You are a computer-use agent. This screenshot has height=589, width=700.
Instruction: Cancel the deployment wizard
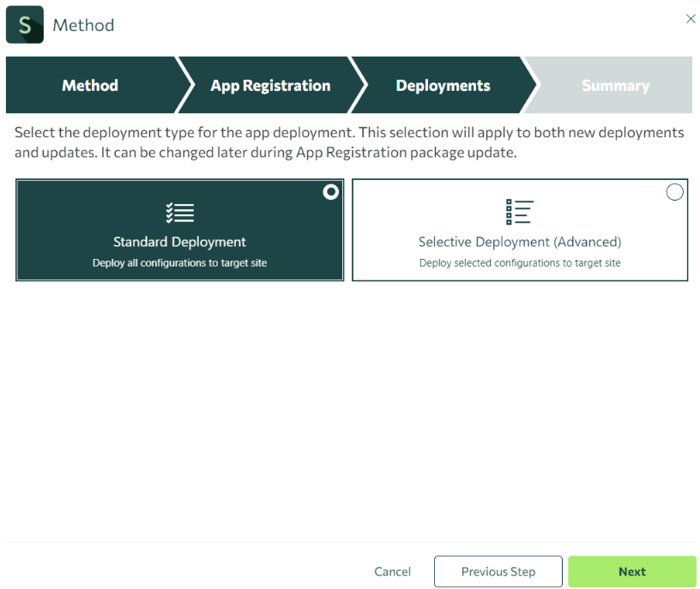point(392,572)
